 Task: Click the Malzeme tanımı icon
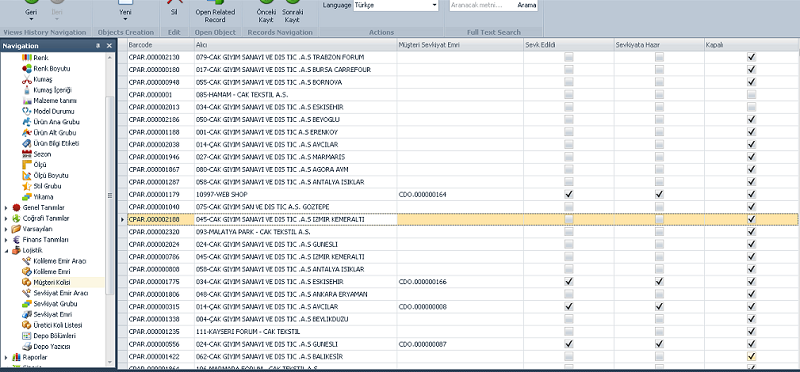[27, 101]
